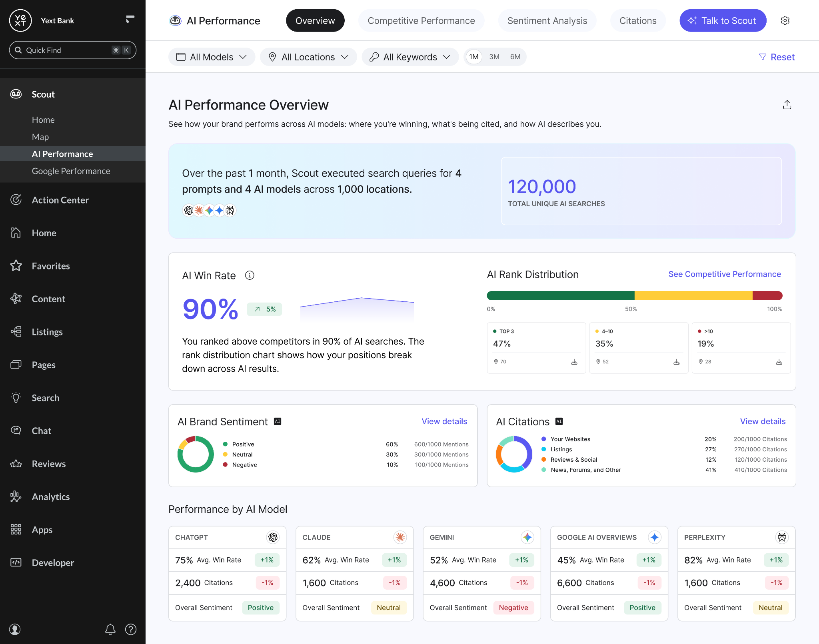Viewport: 819px width, 644px height.
Task: Open the help question mark icon
Action: [x=131, y=629]
